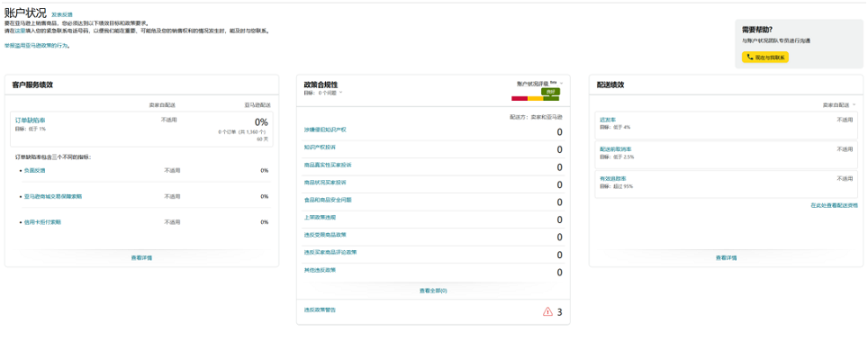Open the 发表反馈 feedback link

pyautogui.click(x=61, y=14)
